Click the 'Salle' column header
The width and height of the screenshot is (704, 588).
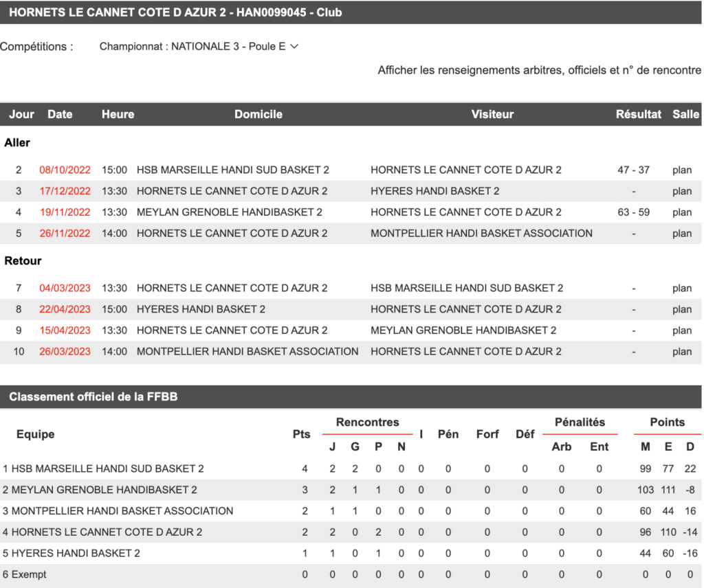(x=685, y=114)
